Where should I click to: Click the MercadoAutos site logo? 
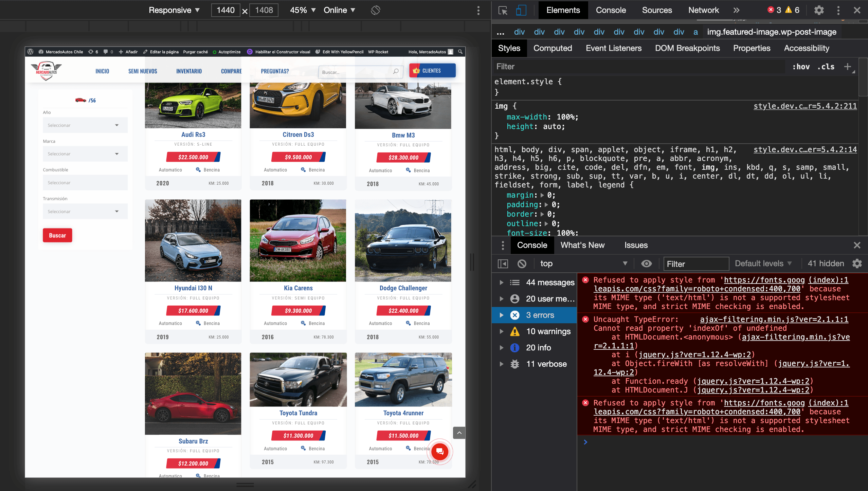pyautogui.click(x=47, y=71)
